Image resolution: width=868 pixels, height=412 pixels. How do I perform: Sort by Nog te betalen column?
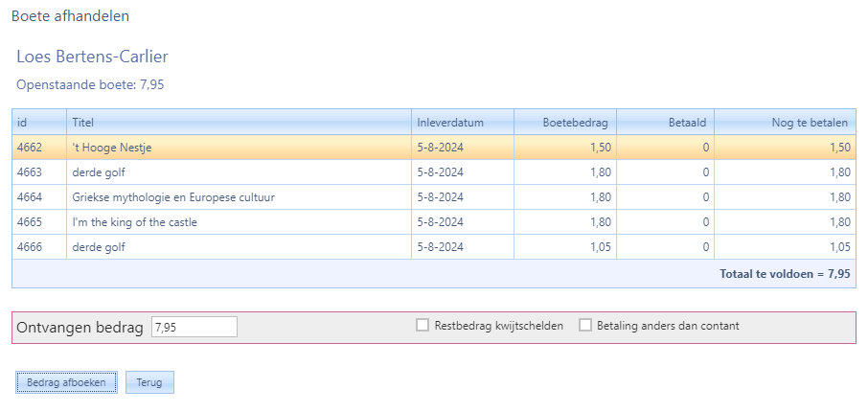pos(785,123)
